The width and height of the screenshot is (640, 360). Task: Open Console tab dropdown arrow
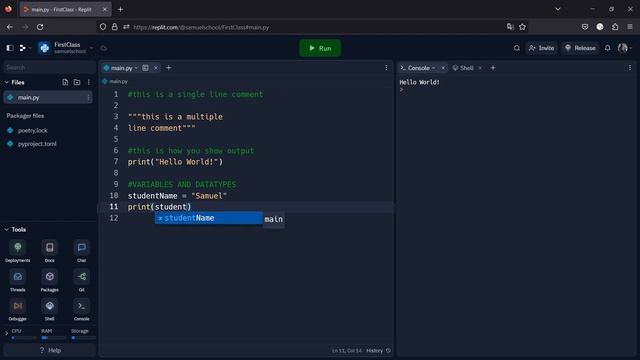click(x=433, y=68)
